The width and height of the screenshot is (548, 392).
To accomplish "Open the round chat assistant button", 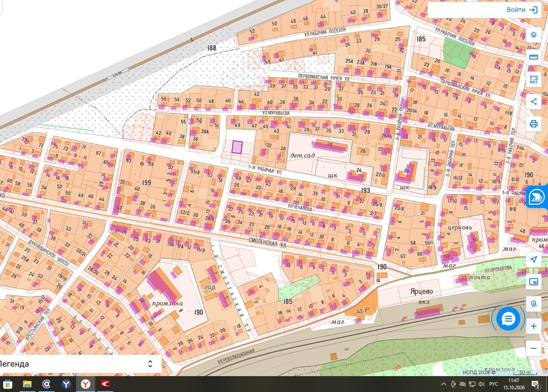I will (x=508, y=318).
